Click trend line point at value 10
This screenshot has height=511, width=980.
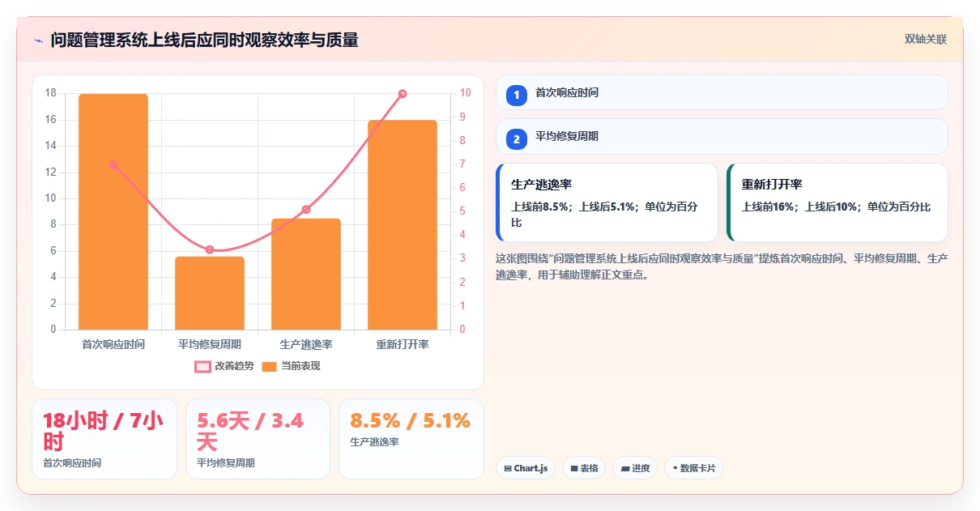pyautogui.click(x=403, y=94)
